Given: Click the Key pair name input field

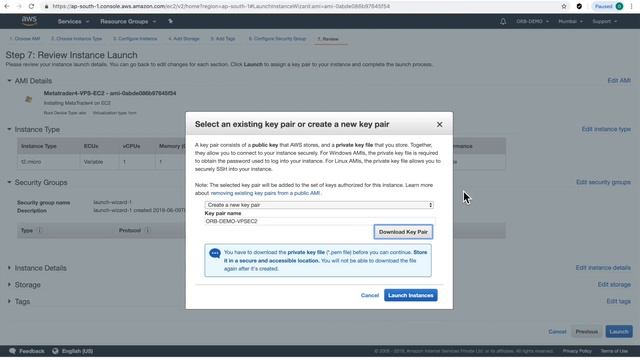Looking at the screenshot, I should click(x=319, y=221).
